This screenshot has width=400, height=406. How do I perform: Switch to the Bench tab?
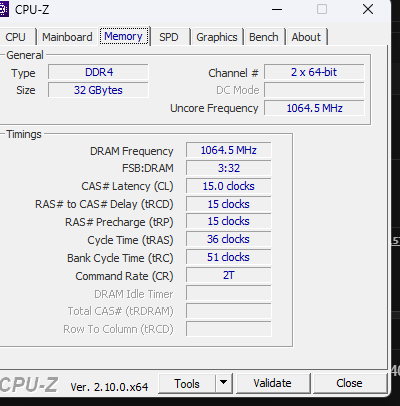(x=264, y=37)
